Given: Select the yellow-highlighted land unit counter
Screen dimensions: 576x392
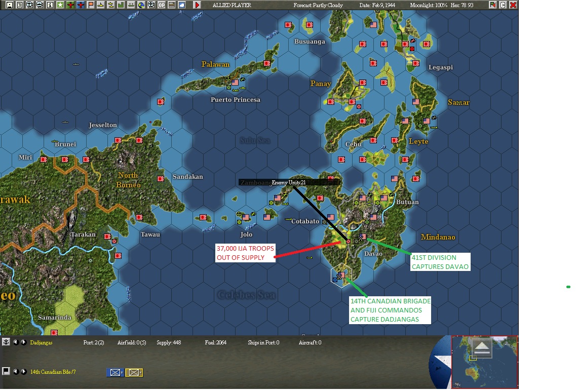Looking at the screenshot, I should 134,373.
